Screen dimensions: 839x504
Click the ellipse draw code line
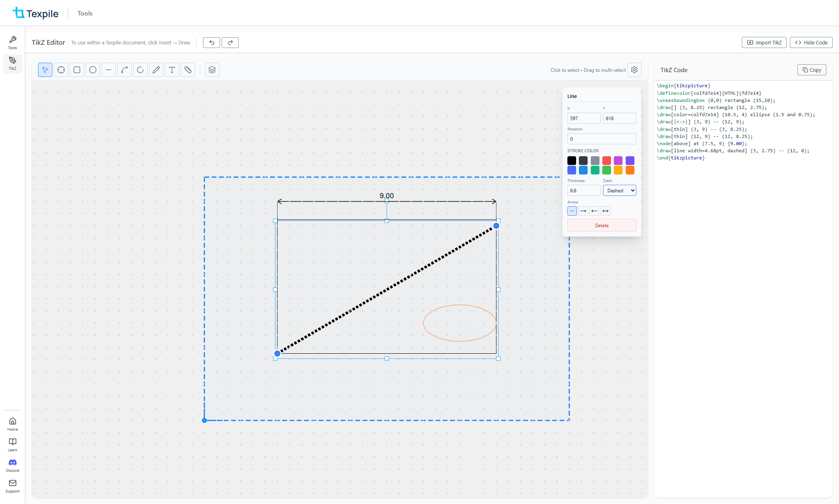[736, 115]
